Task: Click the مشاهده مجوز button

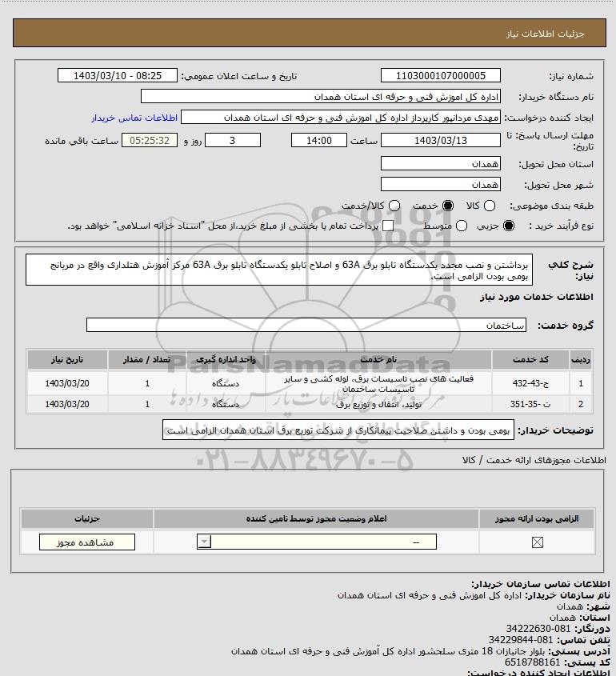Action: pos(86,542)
